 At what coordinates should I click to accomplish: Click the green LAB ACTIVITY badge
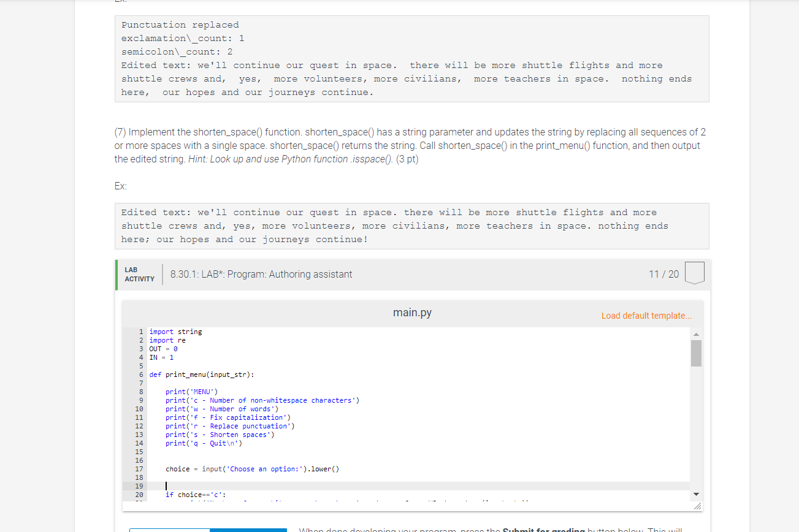(139, 275)
